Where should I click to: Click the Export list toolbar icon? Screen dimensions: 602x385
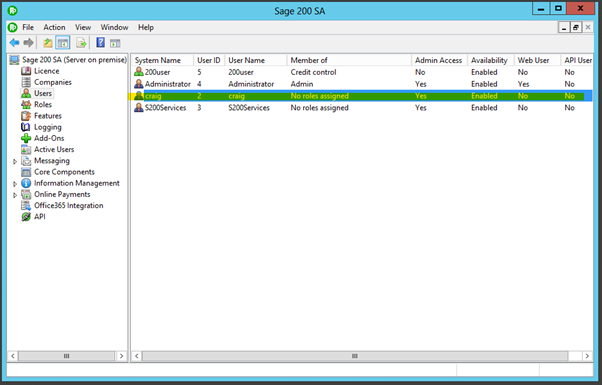click(x=81, y=43)
